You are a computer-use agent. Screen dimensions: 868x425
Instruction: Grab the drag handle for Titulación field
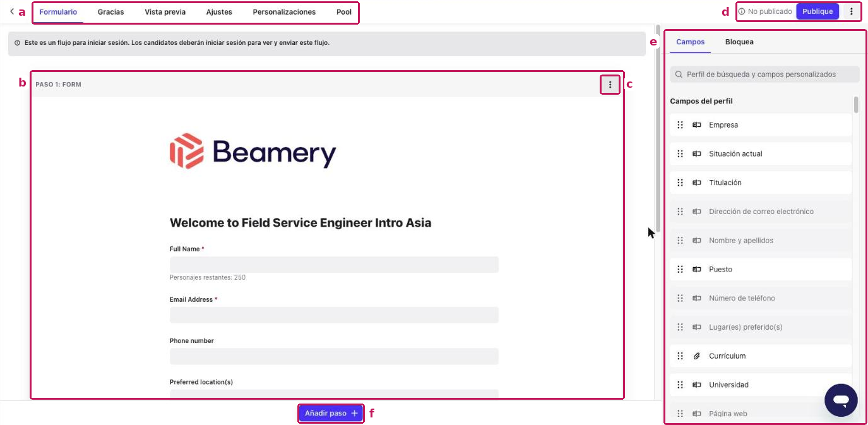(680, 183)
